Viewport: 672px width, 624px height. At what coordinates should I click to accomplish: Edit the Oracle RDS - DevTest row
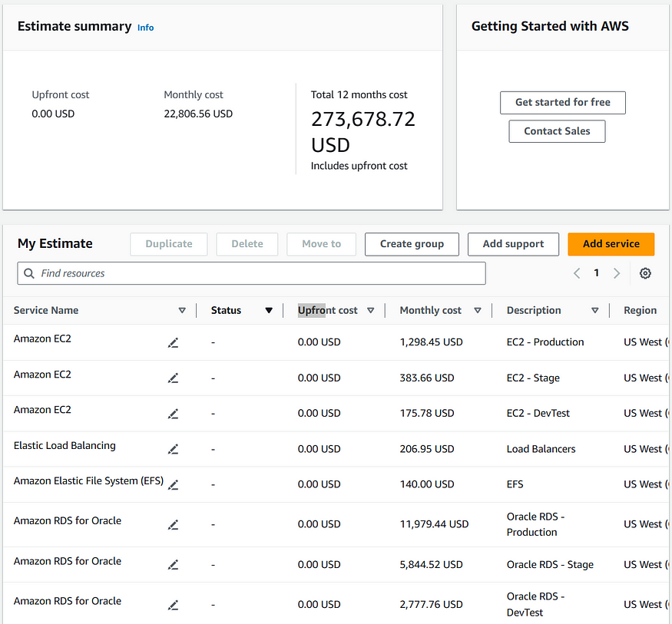point(173,605)
